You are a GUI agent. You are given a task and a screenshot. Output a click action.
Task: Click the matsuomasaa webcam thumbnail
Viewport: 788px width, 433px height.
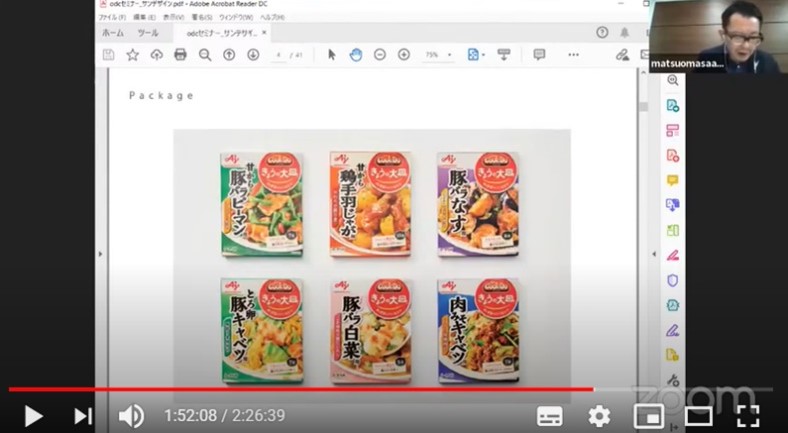[718, 36]
